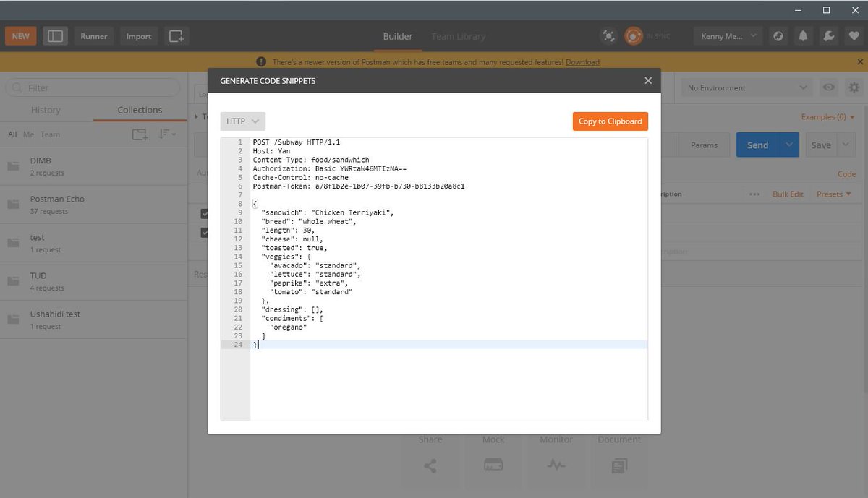Click the environment quick look eye icon
This screenshot has width=868, height=498.
click(x=829, y=87)
